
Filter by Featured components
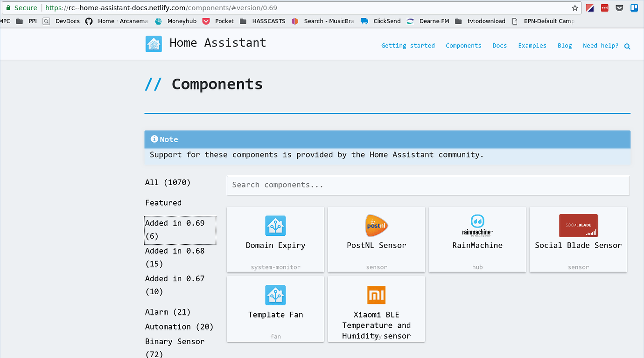pyautogui.click(x=163, y=203)
